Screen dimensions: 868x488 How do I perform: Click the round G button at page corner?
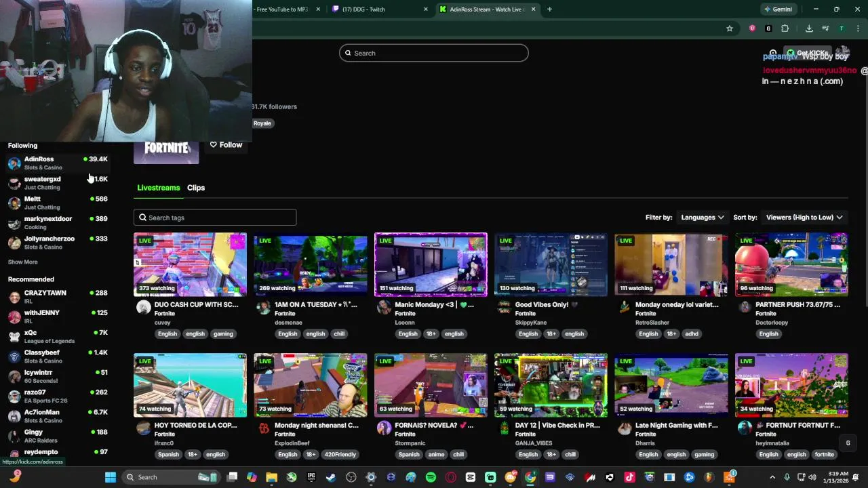(x=848, y=443)
